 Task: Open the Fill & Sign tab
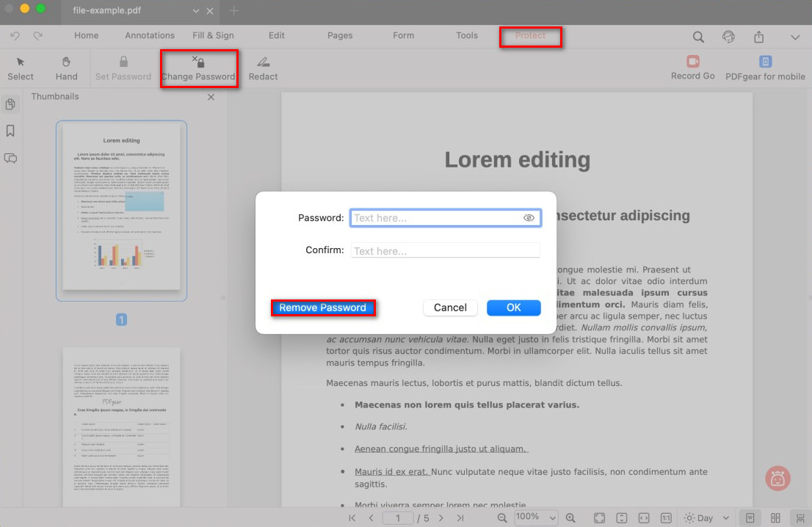click(x=213, y=35)
